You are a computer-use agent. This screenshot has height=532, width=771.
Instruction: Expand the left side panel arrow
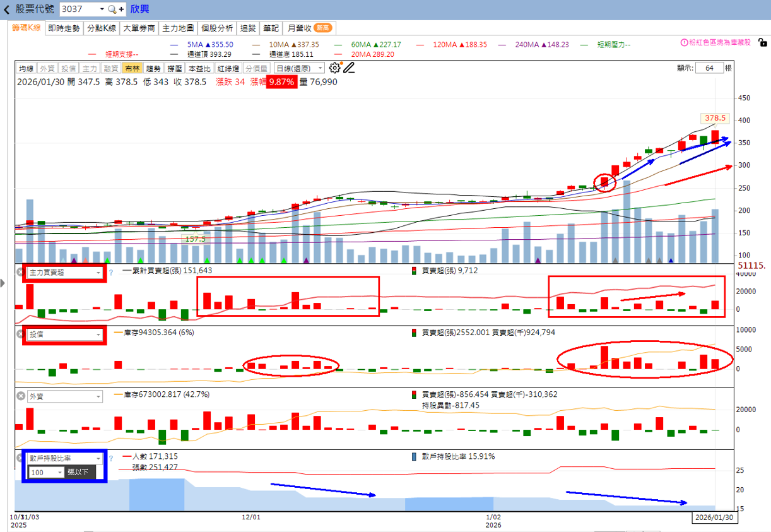click(x=3, y=283)
